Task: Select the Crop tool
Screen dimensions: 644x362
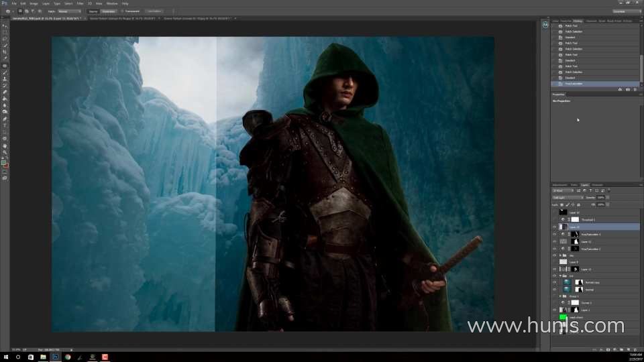Action: pyautogui.click(x=5, y=52)
